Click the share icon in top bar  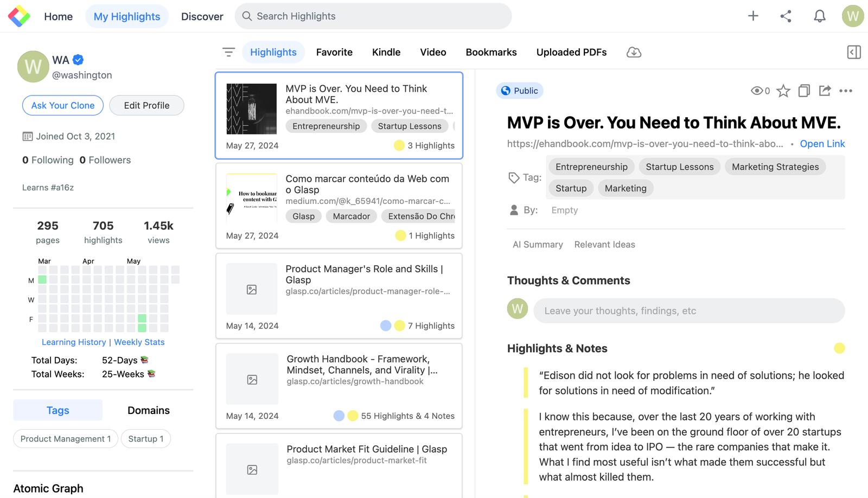(x=786, y=16)
